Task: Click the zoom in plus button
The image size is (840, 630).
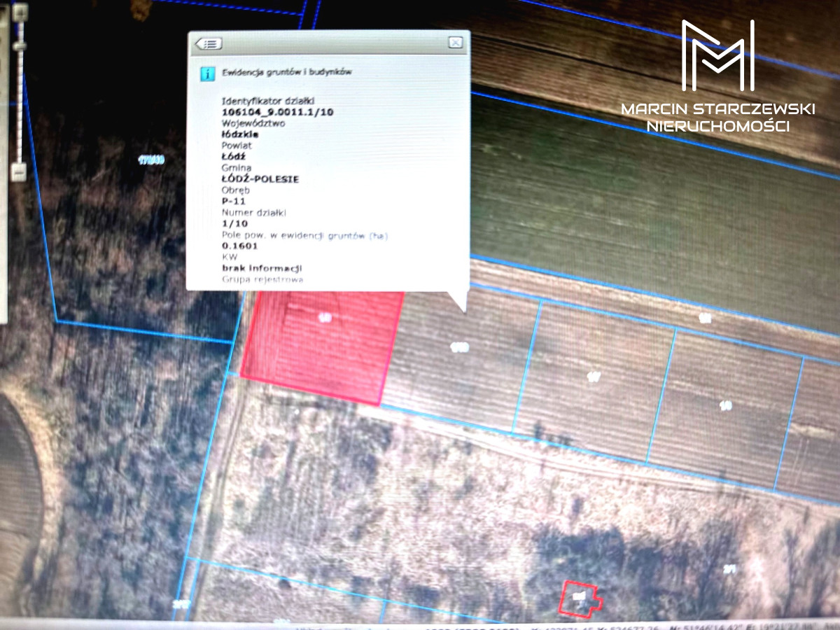Action: pyautogui.click(x=20, y=12)
